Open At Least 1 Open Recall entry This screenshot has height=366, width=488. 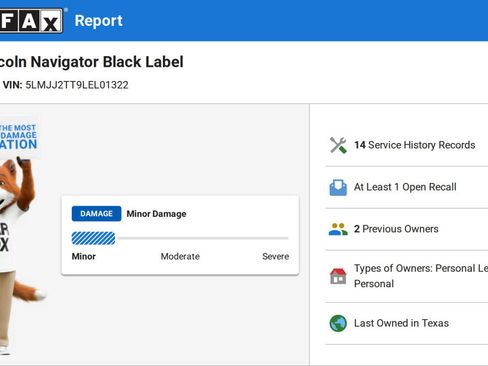point(405,187)
